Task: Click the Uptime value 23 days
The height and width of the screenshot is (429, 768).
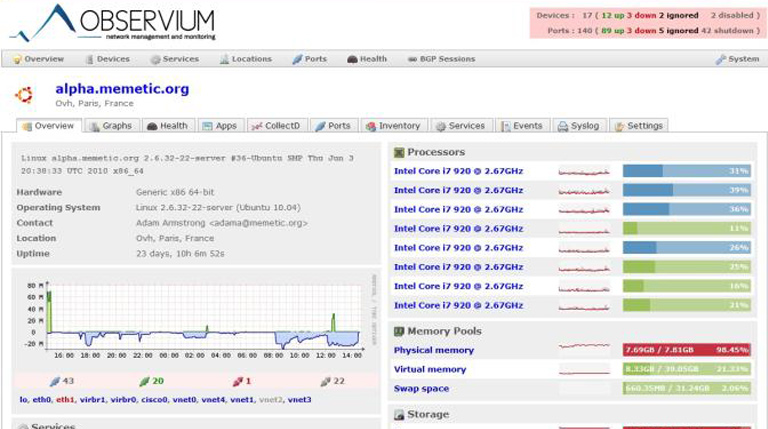Action: click(x=180, y=254)
